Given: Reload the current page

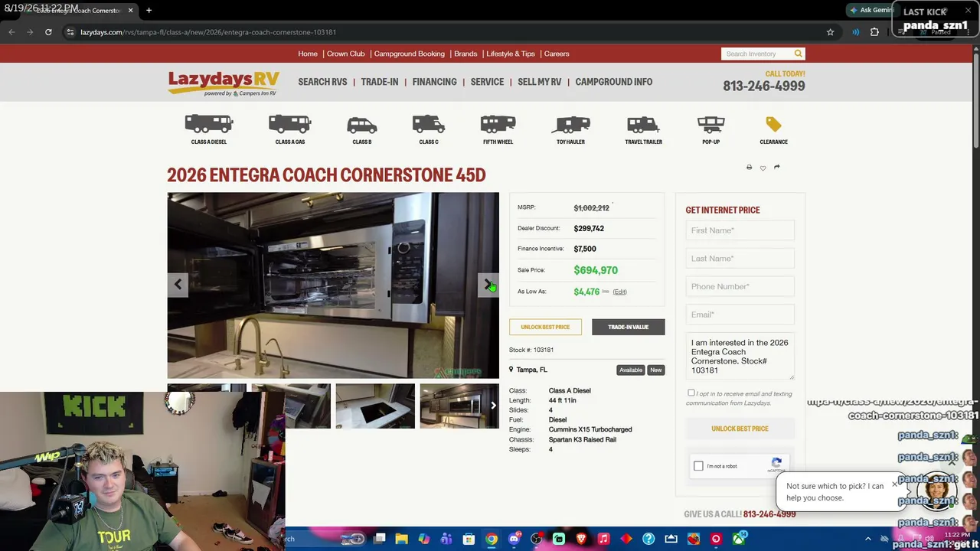Looking at the screenshot, I should pos(48,32).
